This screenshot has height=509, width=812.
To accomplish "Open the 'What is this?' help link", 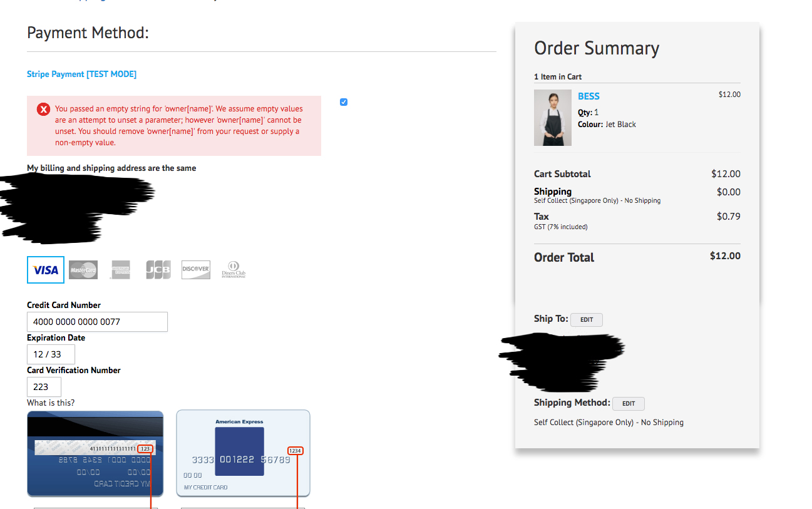I will (51, 403).
